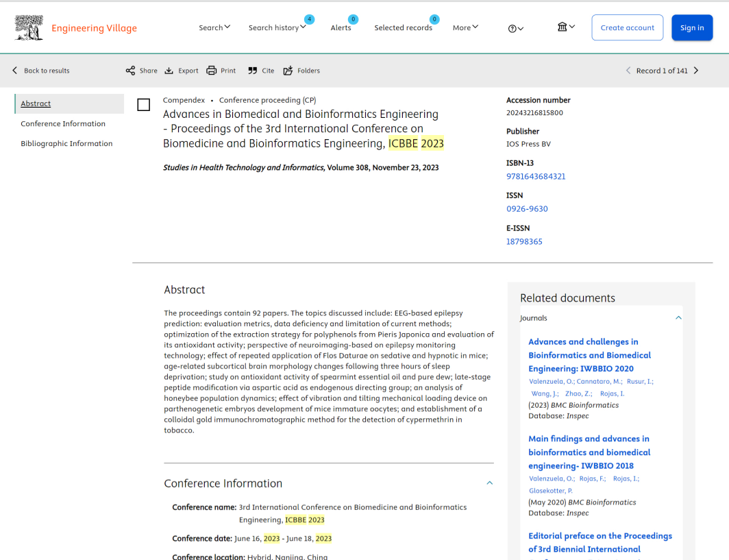Open the More dropdown menu

coord(465,27)
